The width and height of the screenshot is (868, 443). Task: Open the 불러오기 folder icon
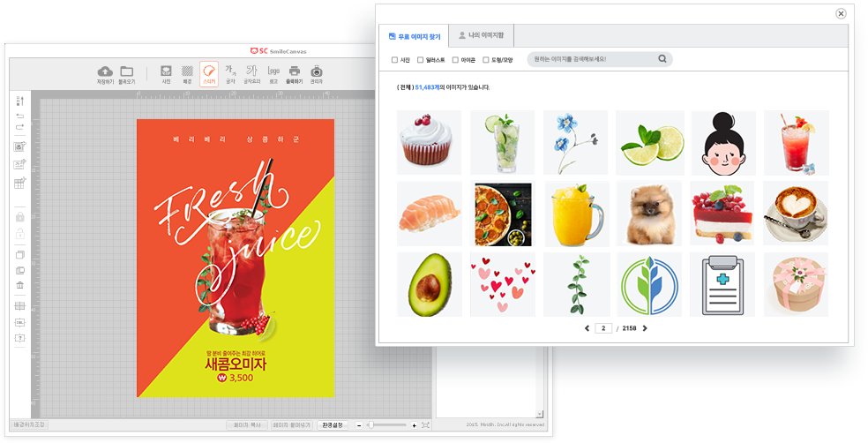[x=127, y=71]
